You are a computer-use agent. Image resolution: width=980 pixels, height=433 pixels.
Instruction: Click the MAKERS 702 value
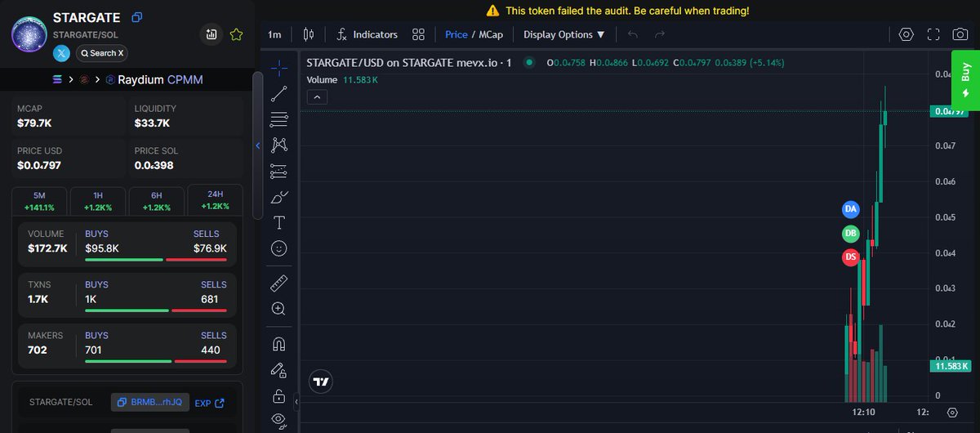pyautogui.click(x=38, y=350)
